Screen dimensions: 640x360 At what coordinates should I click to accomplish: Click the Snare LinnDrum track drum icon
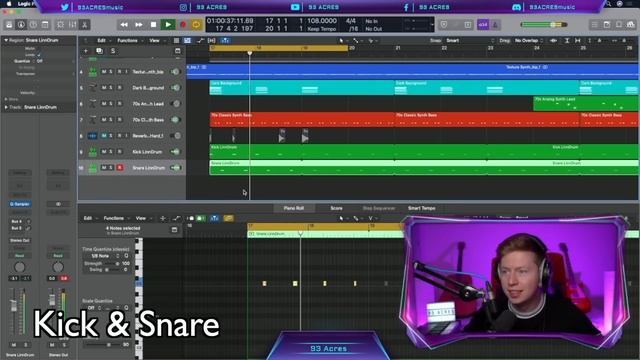(93, 168)
